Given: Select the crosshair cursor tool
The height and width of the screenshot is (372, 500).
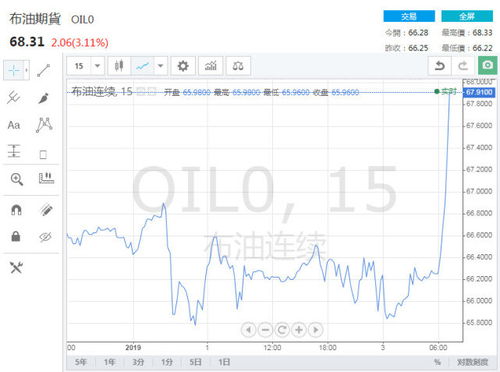Looking at the screenshot, I should point(14,70).
